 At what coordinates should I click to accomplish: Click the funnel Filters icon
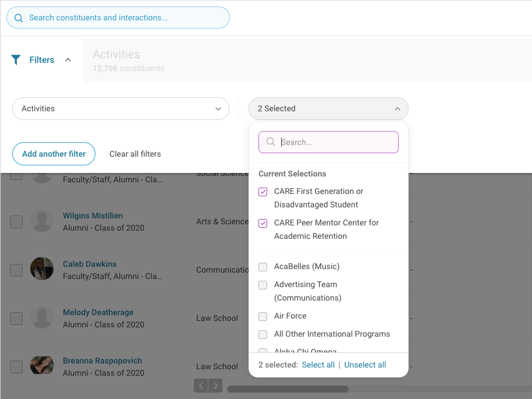[16, 59]
